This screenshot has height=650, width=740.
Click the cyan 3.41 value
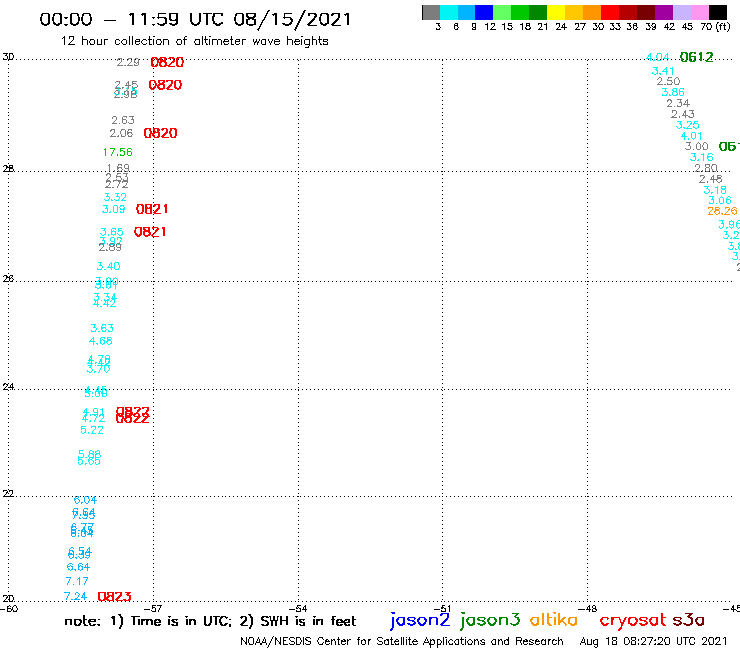click(x=663, y=71)
